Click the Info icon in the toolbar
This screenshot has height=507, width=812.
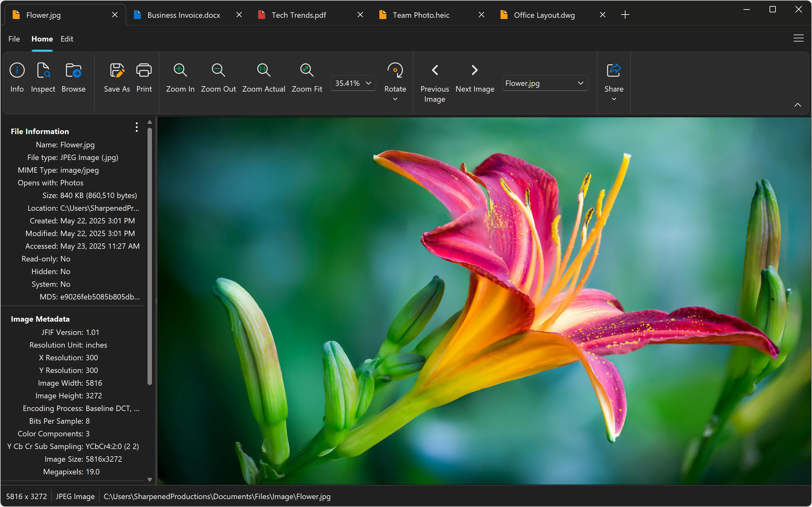[x=17, y=70]
